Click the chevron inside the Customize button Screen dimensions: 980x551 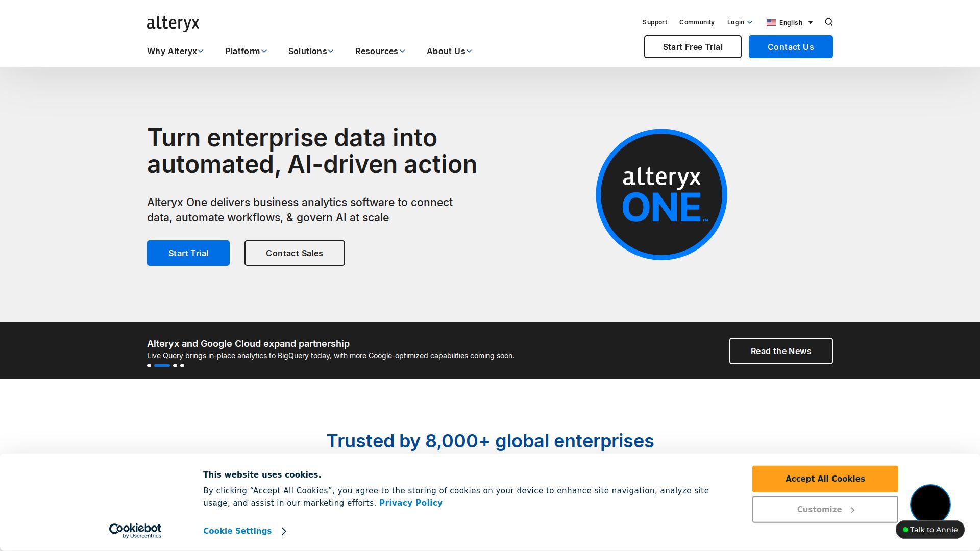point(853,510)
